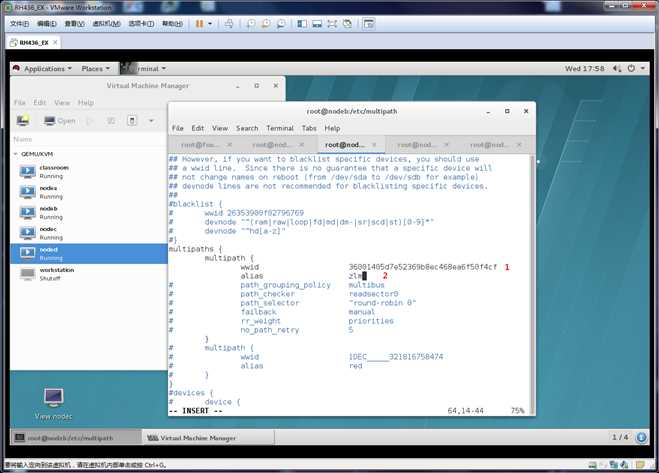This screenshot has height=473, width=659.
Task: Select the workstation virtual machine
Action: 89,274
